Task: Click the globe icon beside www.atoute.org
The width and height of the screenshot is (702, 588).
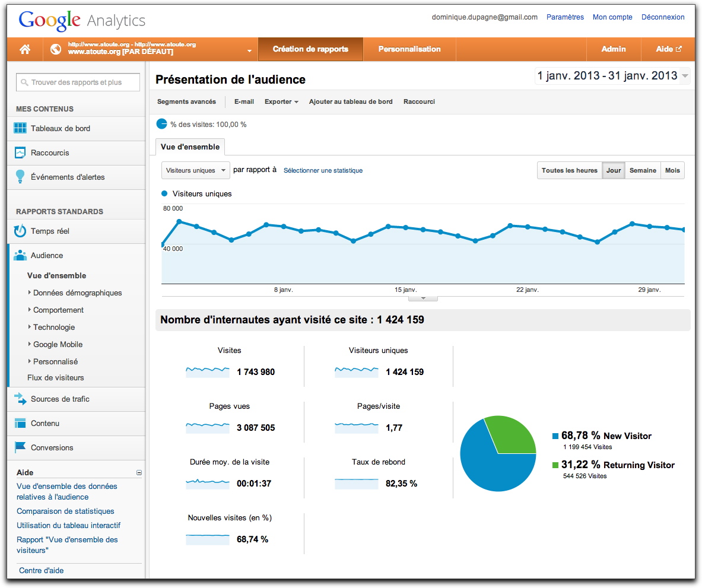Action: click(56, 49)
